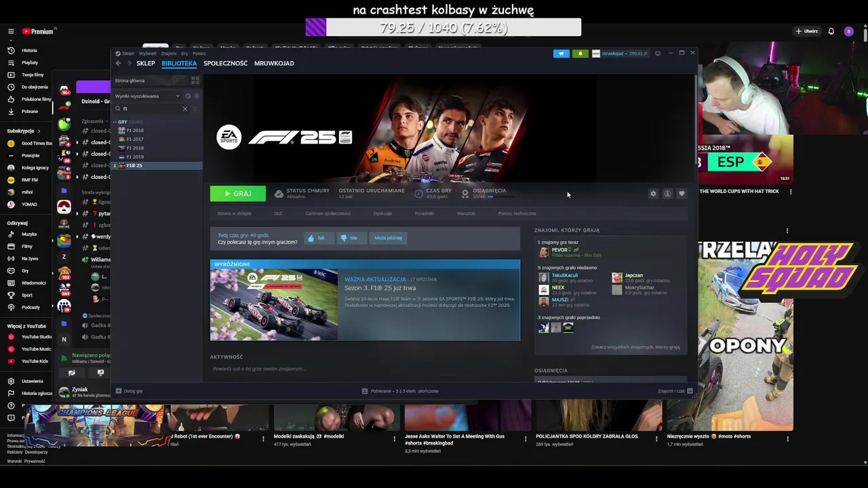This screenshot has height=488, width=868.
Task: Open Znajomi i czat friends panel
Action: point(675,391)
